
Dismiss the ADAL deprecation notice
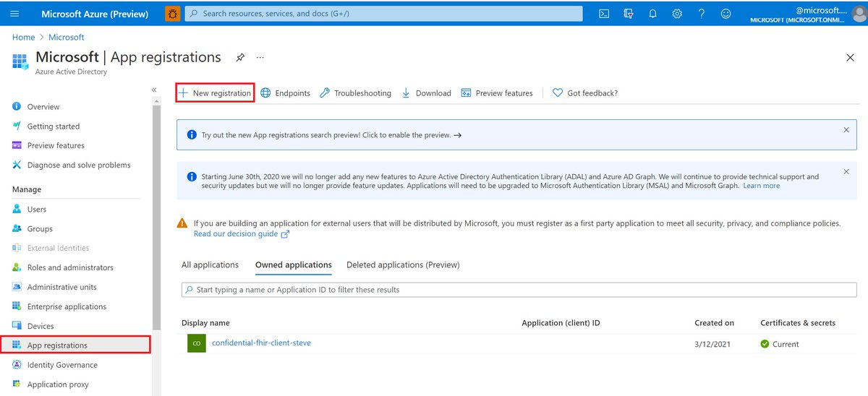[846, 172]
